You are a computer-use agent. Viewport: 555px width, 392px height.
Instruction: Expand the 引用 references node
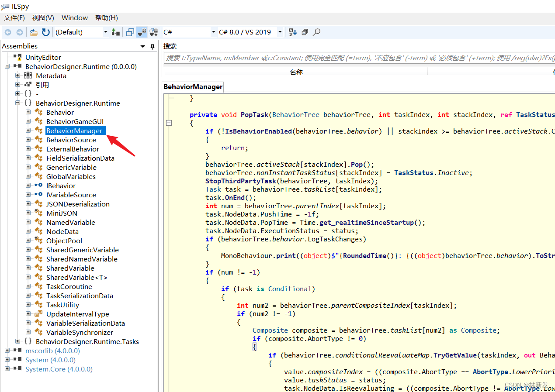coord(18,85)
